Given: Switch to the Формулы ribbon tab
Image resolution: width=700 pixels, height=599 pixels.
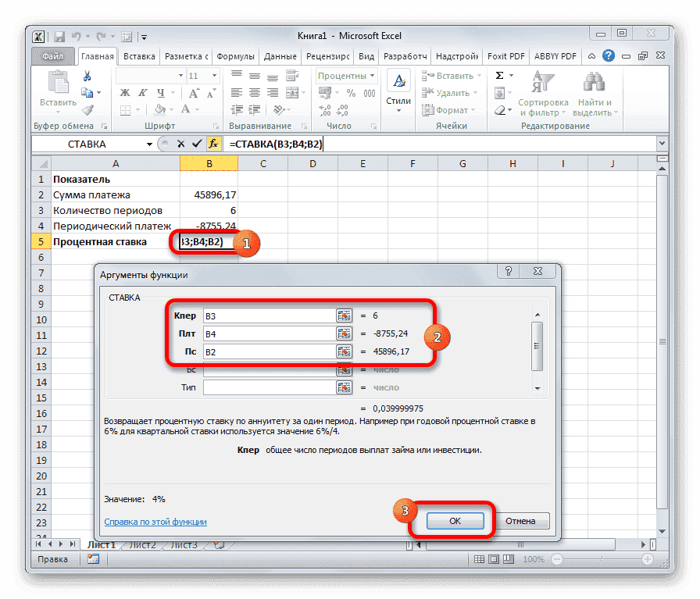Looking at the screenshot, I should pos(236,55).
